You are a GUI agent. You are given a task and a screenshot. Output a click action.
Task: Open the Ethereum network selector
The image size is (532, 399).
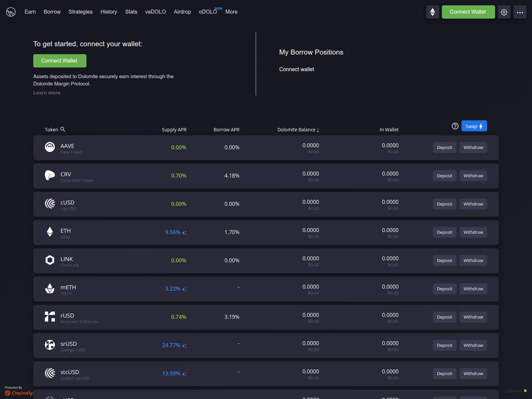click(433, 12)
